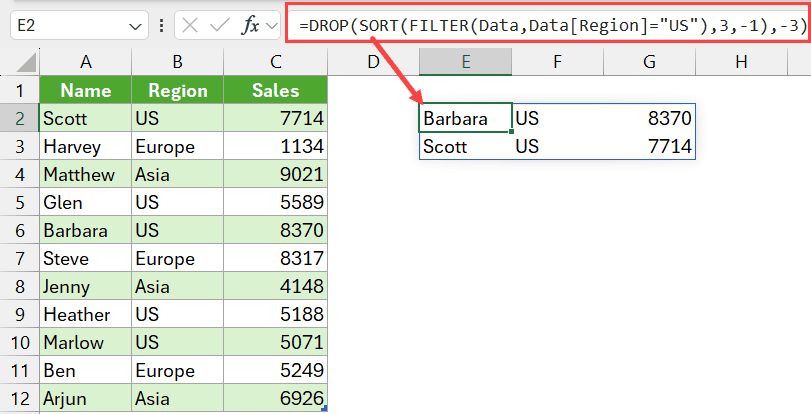Select the cell containing Ben

[x=86, y=370]
